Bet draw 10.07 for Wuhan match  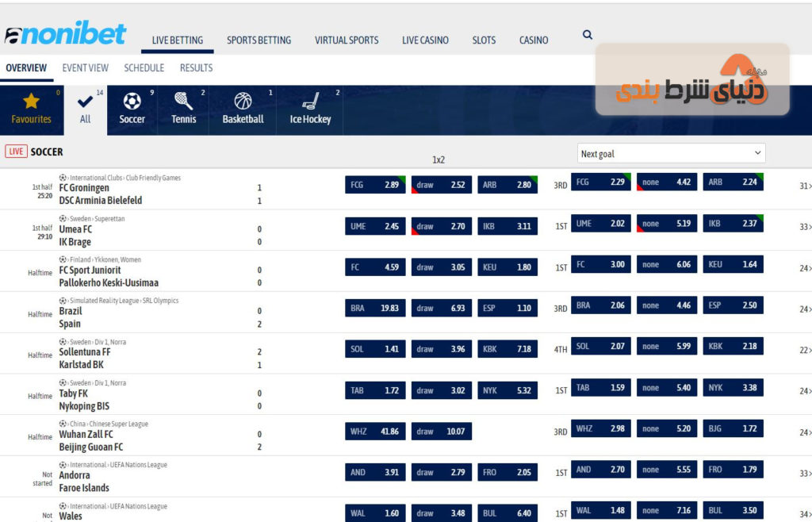pos(441,432)
